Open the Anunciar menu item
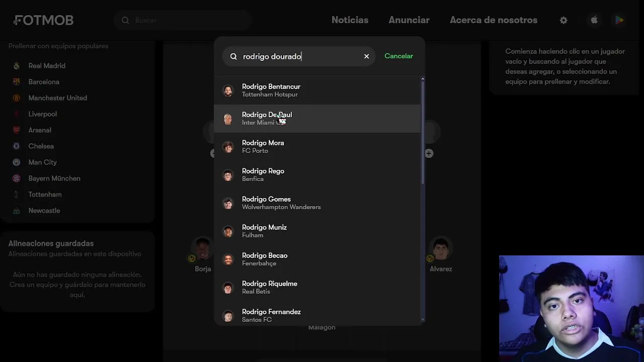Image resolution: width=644 pixels, height=362 pixels. coord(409,20)
